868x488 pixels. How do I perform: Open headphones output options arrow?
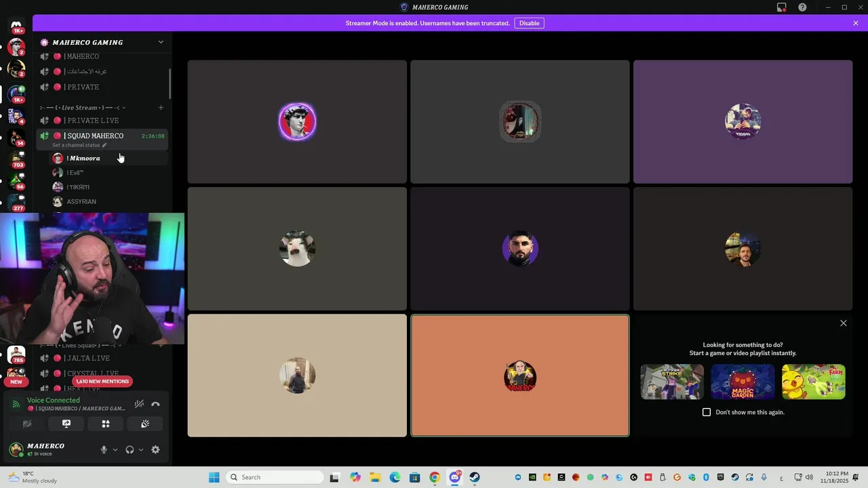point(140,449)
